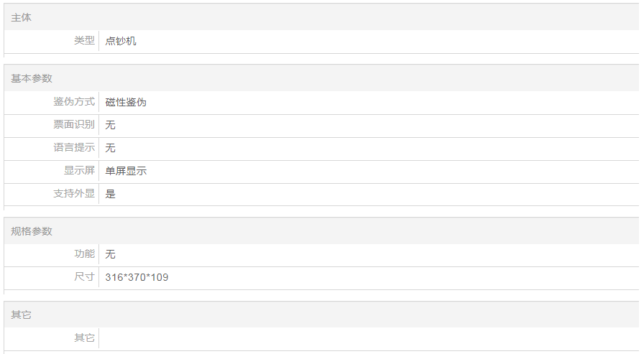Click the 无 value beside 票面识别
The width and height of the screenshot is (644, 354).
(110, 125)
